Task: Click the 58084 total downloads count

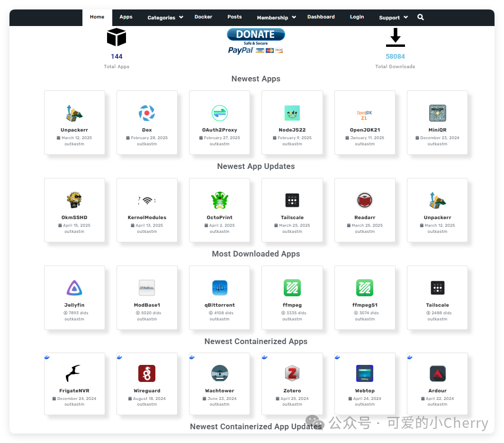Action: click(396, 56)
